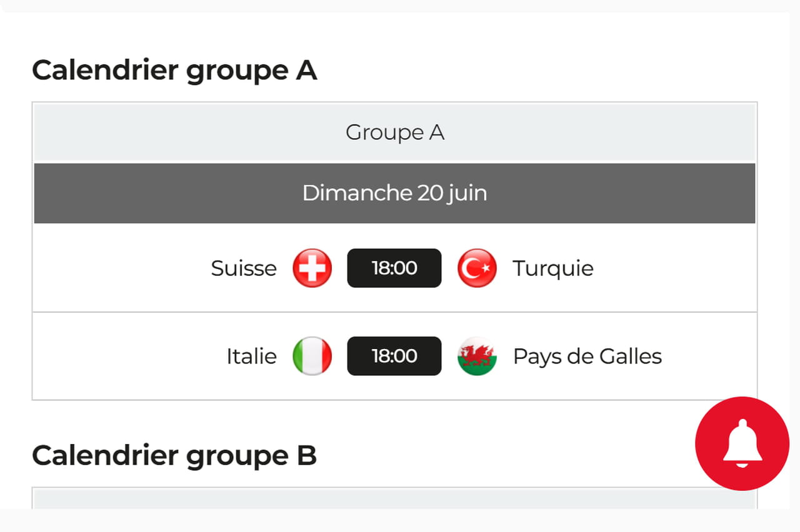Click the red notification bell button

click(742, 443)
